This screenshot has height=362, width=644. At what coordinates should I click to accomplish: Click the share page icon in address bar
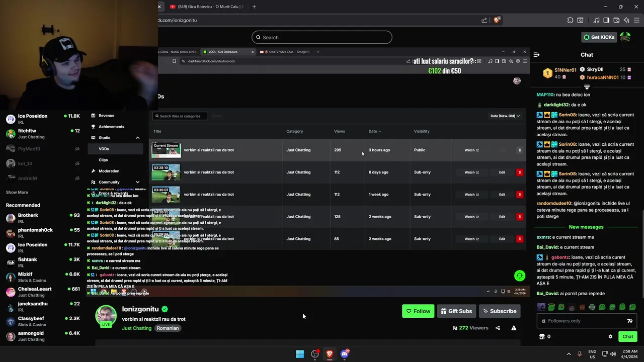point(484,20)
